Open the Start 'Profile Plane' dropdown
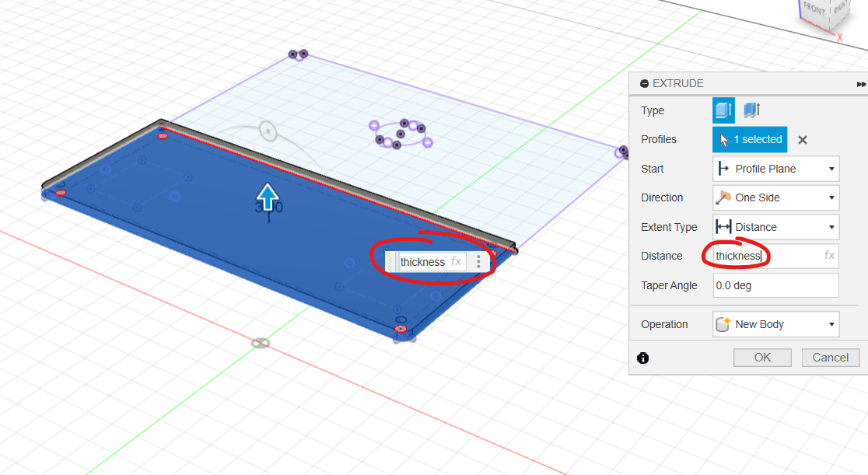 (775, 169)
